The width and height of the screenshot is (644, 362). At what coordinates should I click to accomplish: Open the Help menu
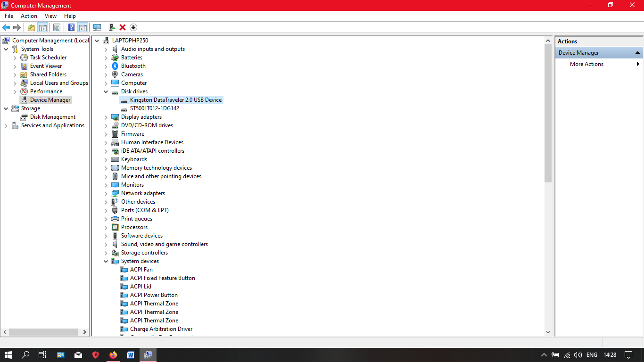point(70,16)
